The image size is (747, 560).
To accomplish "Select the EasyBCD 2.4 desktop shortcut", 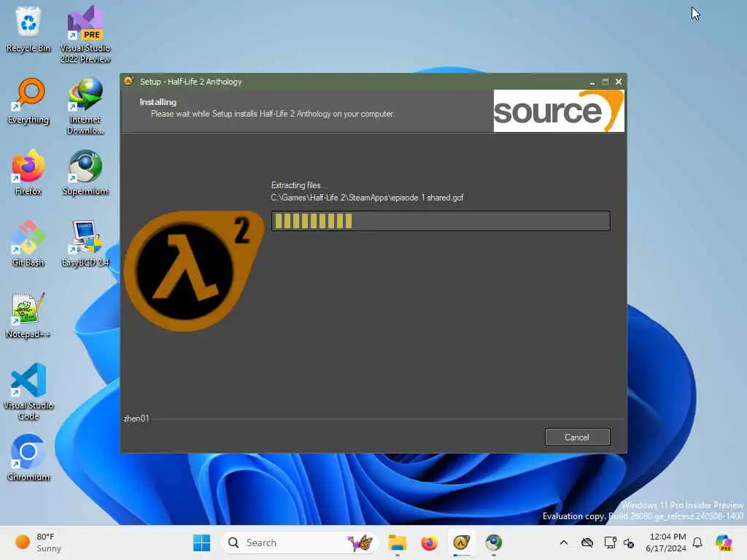I will click(85, 244).
